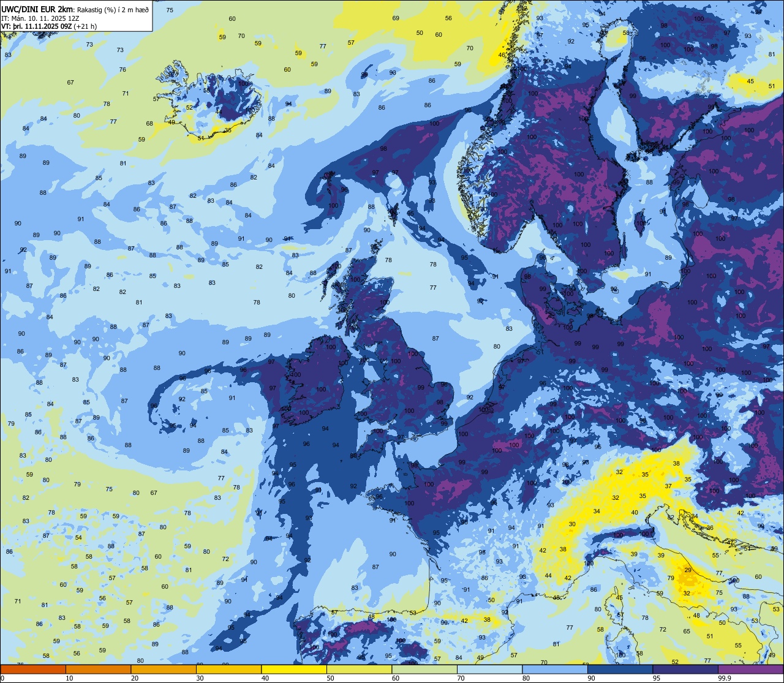Click the legend scale label '10'
Viewport: 784px width, 683px height.
coord(70,678)
